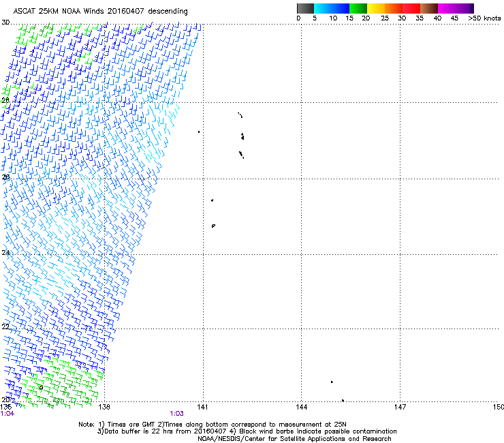Click the green 15-20 knots legend swatch
Viewport: 504px width, 443px height.
pos(358,8)
